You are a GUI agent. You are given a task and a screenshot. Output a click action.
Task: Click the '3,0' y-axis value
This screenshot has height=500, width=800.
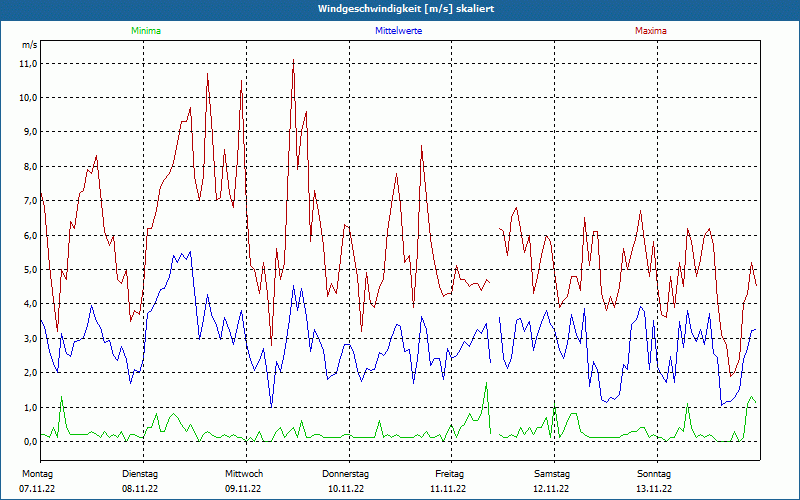pyautogui.click(x=29, y=338)
